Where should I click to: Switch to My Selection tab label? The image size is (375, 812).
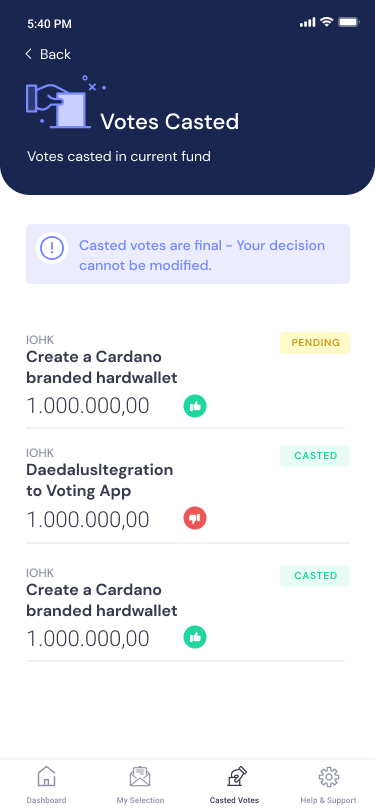[140, 800]
